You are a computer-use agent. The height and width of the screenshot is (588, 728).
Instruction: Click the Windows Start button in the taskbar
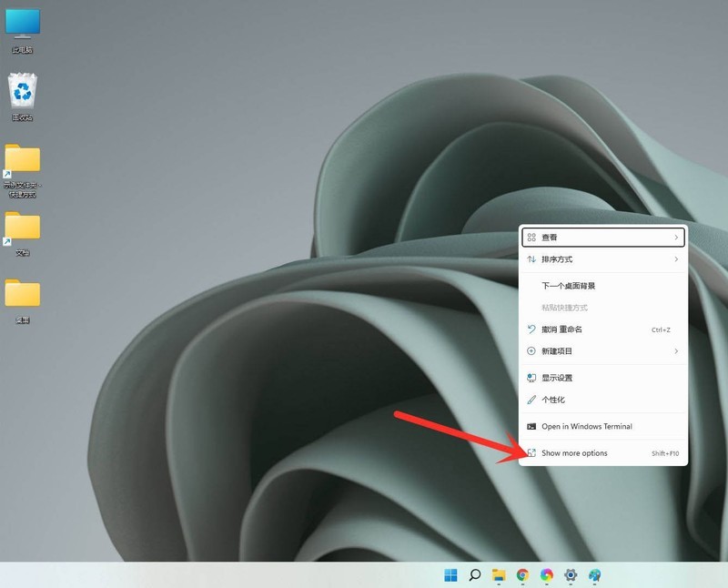coord(450,574)
